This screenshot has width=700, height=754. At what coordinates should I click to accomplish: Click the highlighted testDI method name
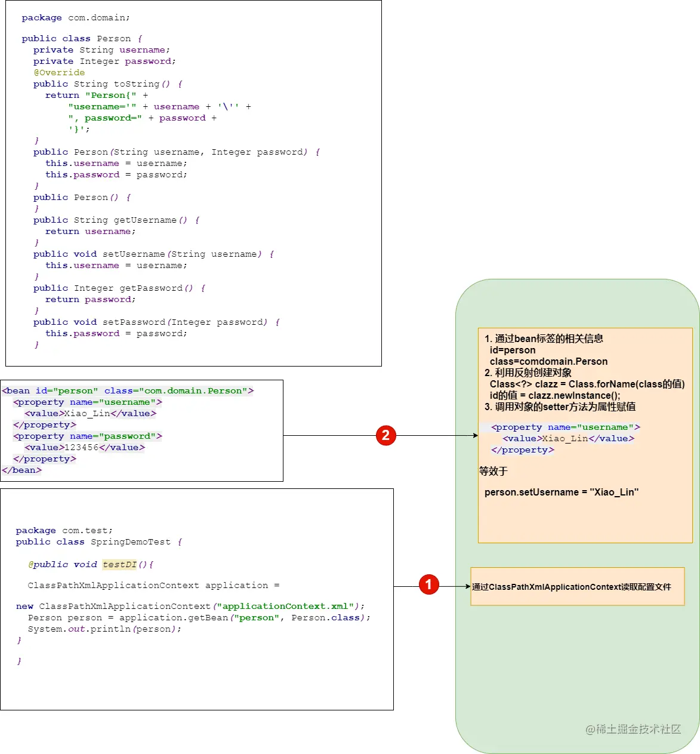119,565
